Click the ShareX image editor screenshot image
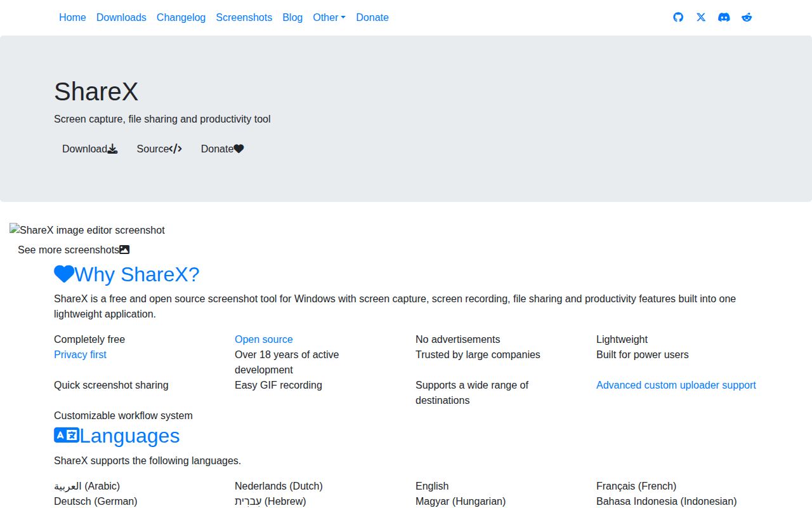Screen dimensions: 812x508 87,230
